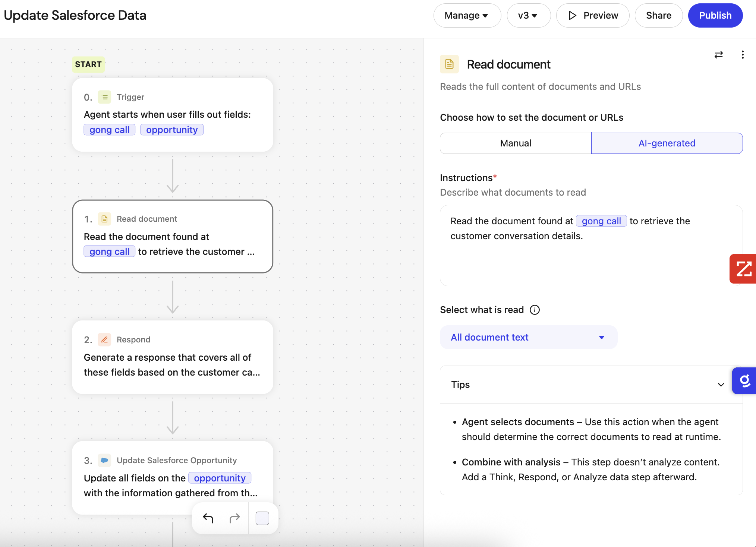Image resolution: width=756 pixels, height=547 pixels.
Task: Click the Tips heading text
Action: [460, 385]
